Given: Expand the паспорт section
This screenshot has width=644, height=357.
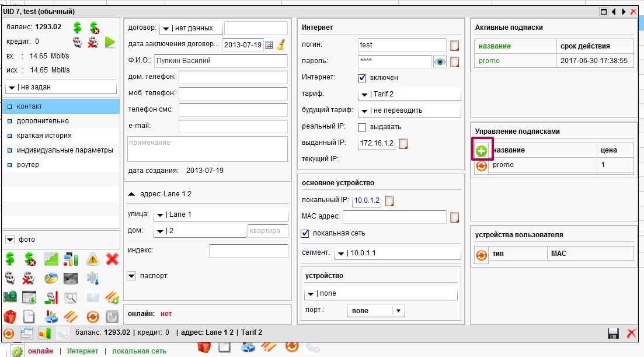Looking at the screenshot, I should pyautogui.click(x=131, y=276).
